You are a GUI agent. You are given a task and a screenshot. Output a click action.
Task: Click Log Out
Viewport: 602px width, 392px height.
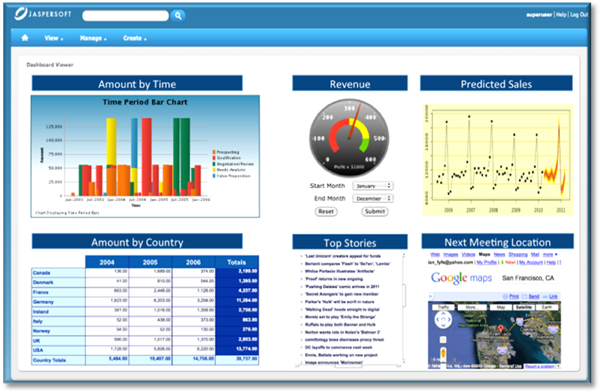[579, 15]
